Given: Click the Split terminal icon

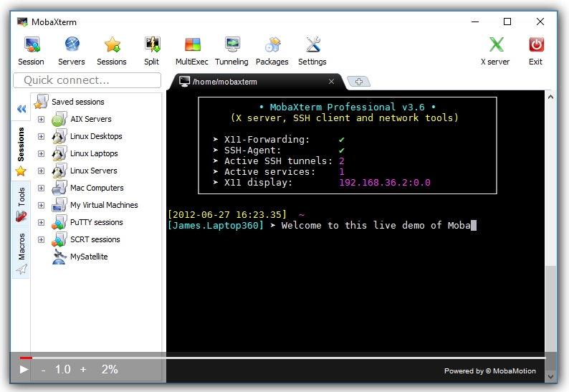Looking at the screenshot, I should click(151, 46).
